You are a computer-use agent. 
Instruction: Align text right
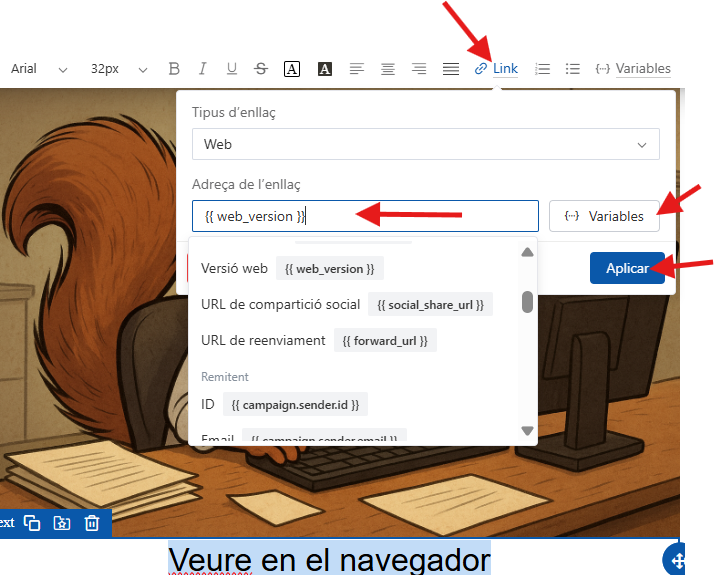[419, 69]
